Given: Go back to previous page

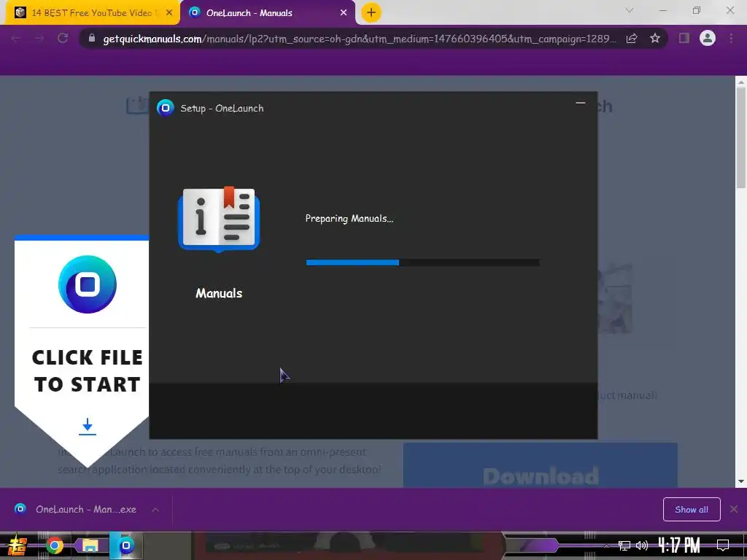Looking at the screenshot, I should tap(16, 39).
